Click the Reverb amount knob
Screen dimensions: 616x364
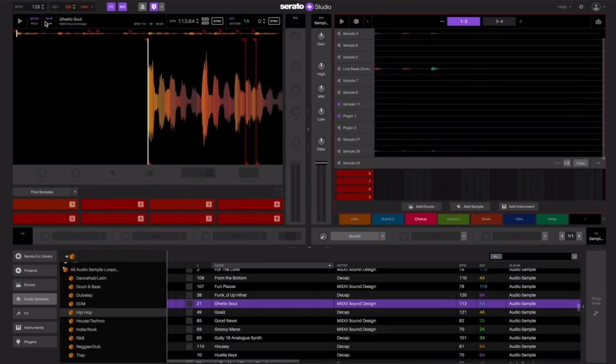323,236
